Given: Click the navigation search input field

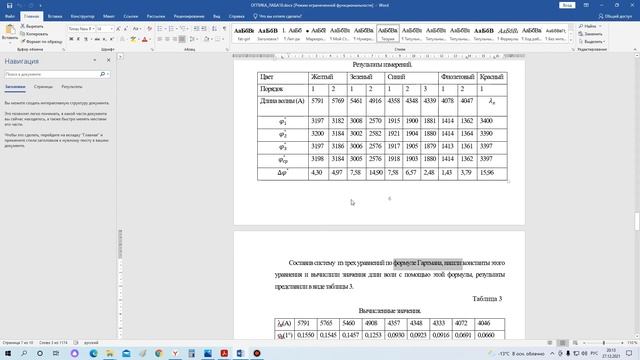Looking at the screenshot, I should click(52, 74).
